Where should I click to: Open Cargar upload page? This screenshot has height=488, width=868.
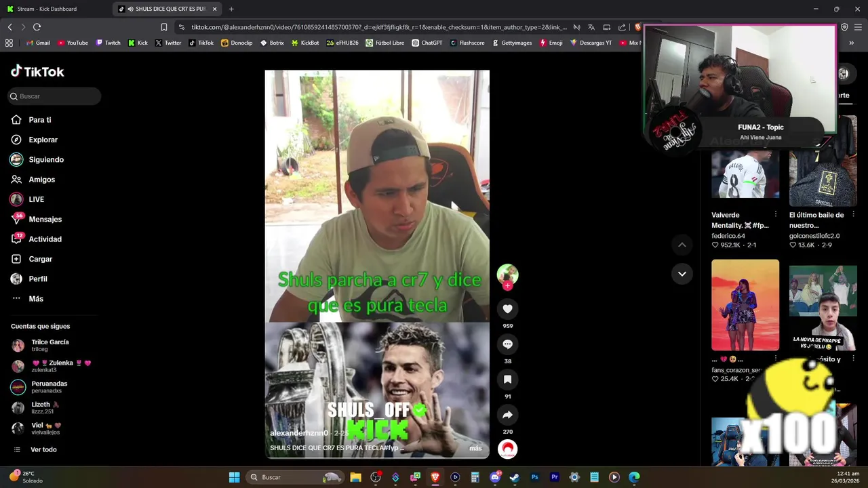click(40, 259)
